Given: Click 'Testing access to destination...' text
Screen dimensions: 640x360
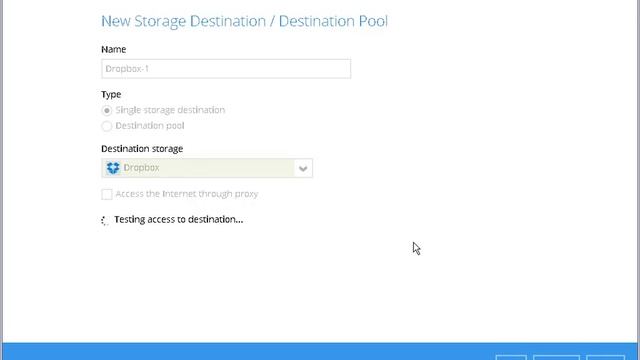Looking at the screenshot, I should (x=178, y=220).
